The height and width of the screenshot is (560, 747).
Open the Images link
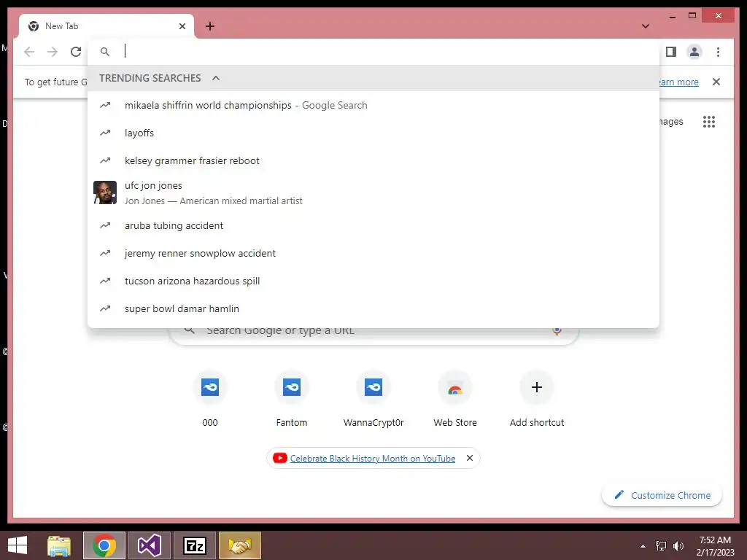(671, 122)
